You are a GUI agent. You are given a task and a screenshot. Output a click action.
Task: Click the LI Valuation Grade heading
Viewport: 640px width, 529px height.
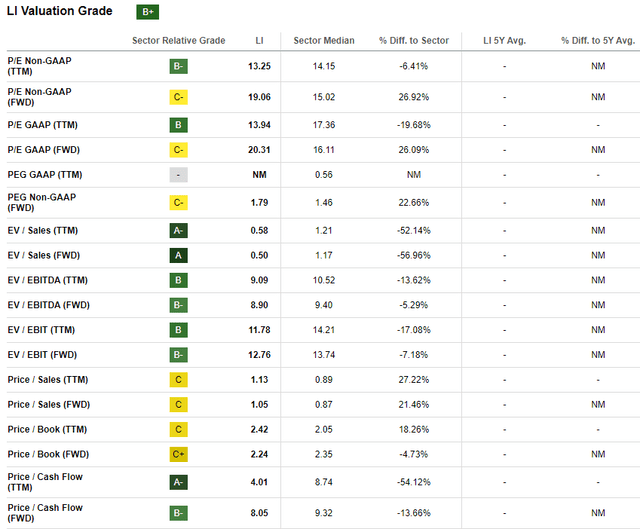pyautogui.click(x=60, y=11)
